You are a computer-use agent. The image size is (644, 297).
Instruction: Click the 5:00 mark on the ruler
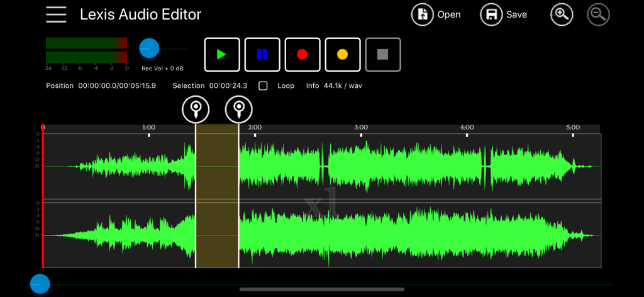(x=573, y=127)
